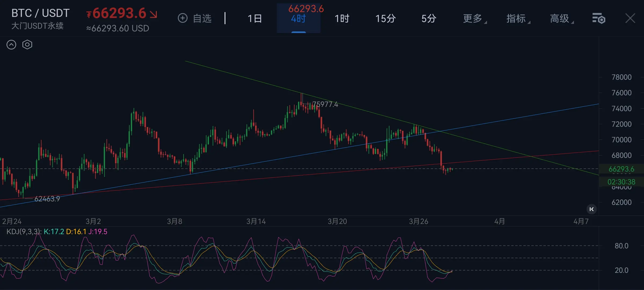Collapse chart panel with up-arrow circle icon
This screenshot has width=644, height=290.
coord(11,45)
